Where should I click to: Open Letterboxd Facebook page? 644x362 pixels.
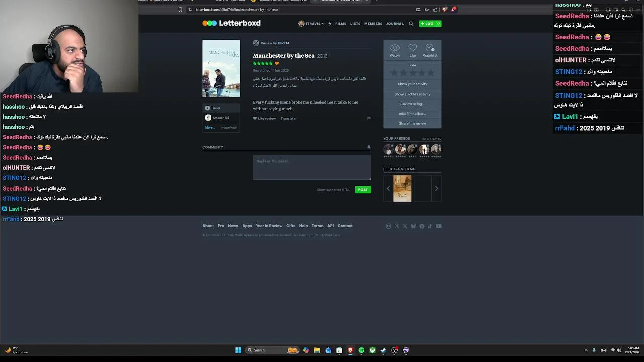(x=422, y=226)
